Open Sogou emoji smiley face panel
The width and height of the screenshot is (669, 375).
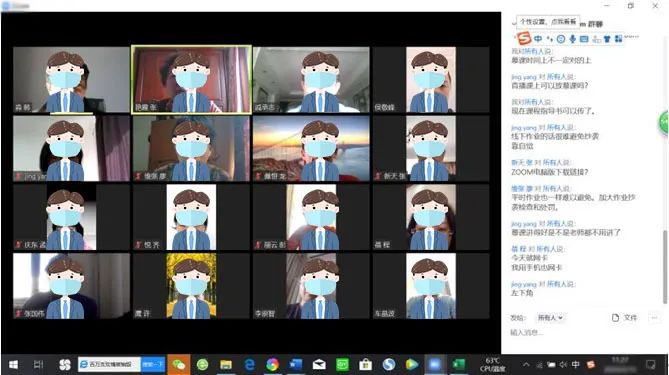tap(561, 39)
